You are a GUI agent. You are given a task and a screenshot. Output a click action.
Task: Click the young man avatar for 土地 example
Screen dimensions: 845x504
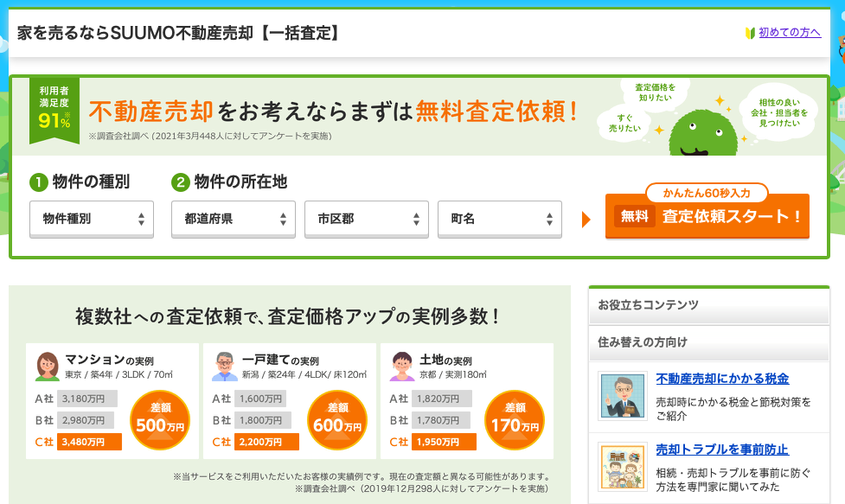(x=402, y=367)
